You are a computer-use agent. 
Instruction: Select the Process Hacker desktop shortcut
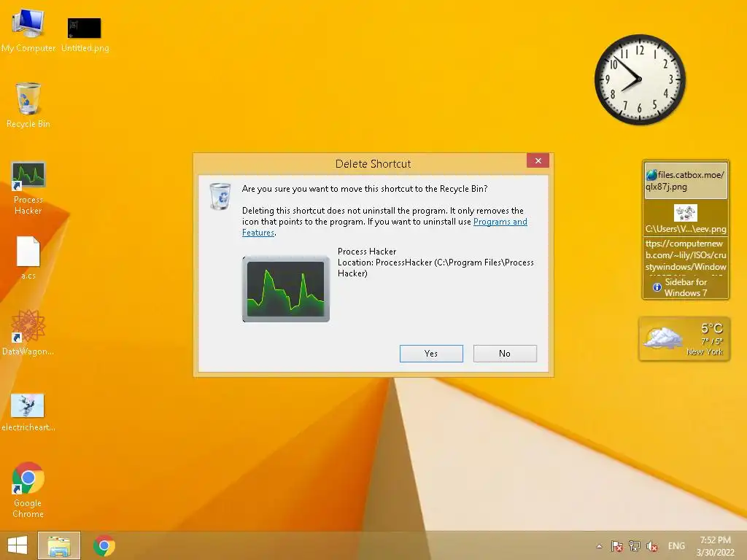pyautogui.click(x=28, y=188)
